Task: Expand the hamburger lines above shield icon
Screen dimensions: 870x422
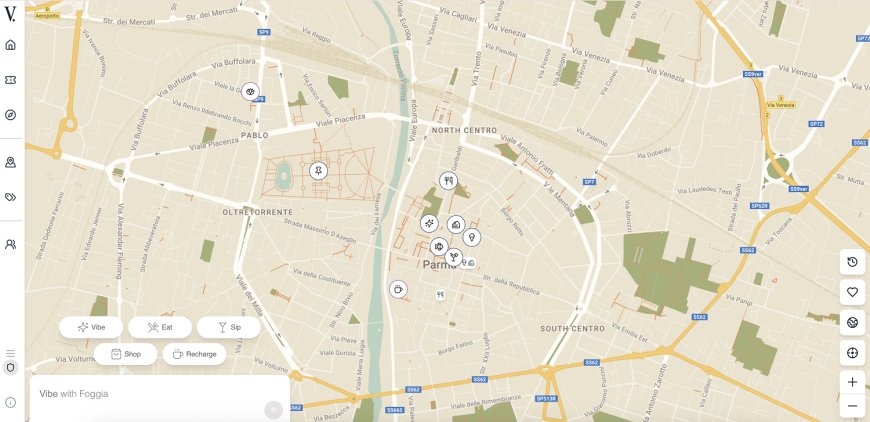Action: pyautogui.click(x=10, y=353)
